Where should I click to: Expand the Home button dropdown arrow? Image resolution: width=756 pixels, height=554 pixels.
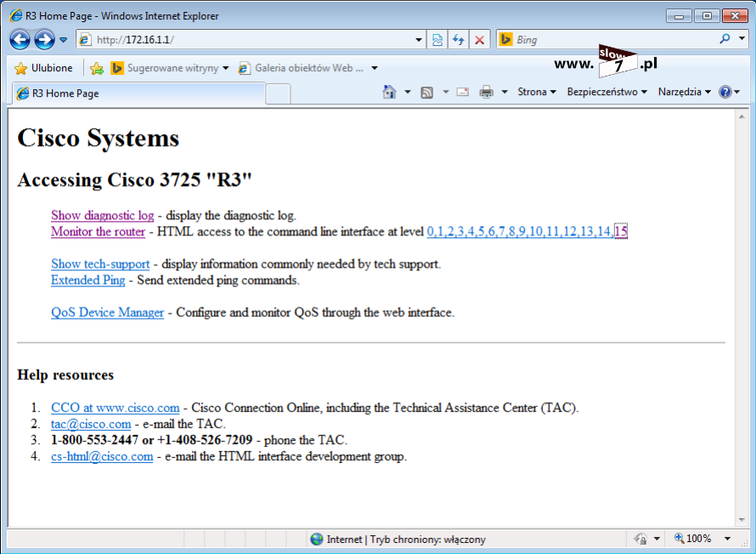point(408,92)
